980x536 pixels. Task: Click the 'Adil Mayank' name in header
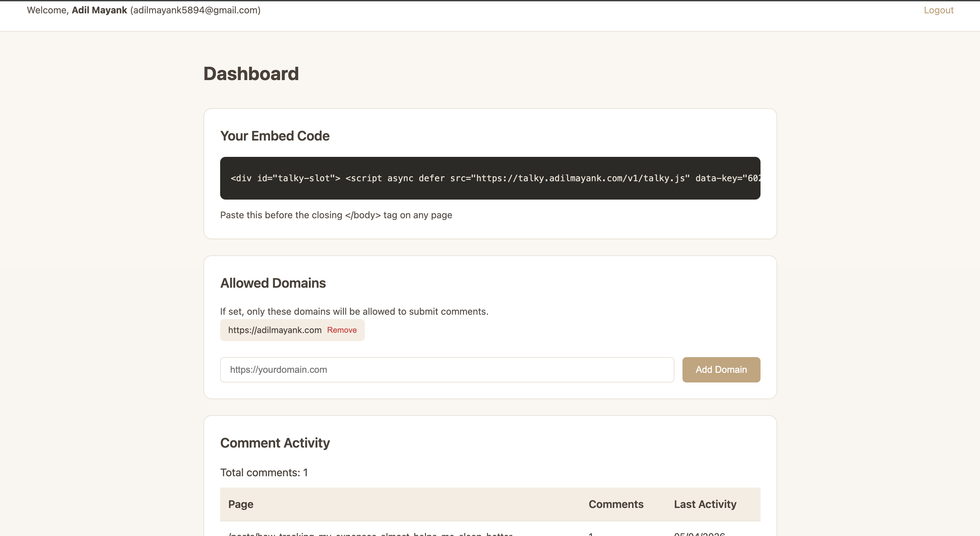point(99,10)
